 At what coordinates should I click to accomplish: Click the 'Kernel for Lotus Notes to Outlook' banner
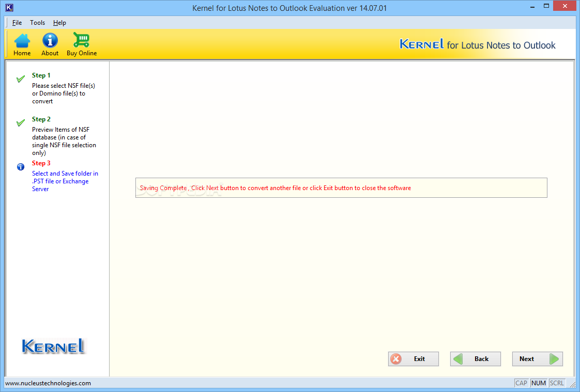click(x=478, y=45)
